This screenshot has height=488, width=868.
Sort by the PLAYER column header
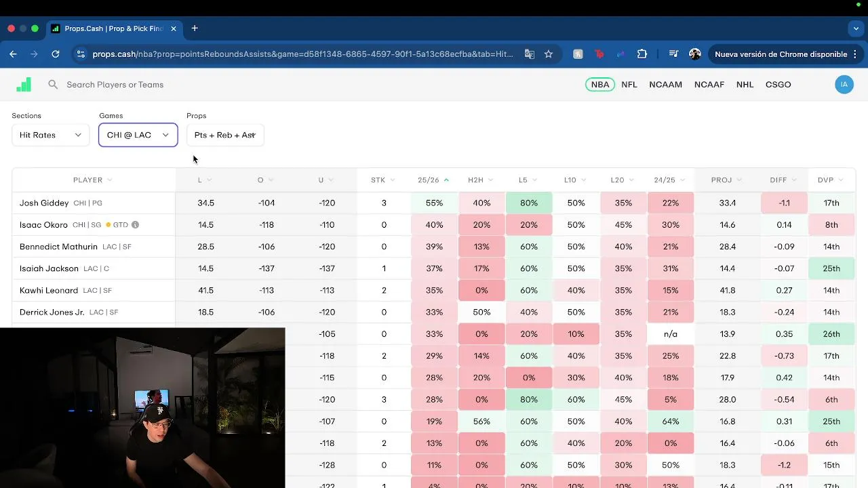coord(93,180)
